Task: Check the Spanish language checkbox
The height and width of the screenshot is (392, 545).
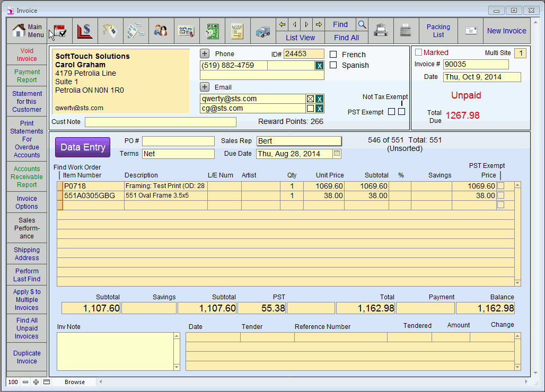Action: [x=333, y=65]
